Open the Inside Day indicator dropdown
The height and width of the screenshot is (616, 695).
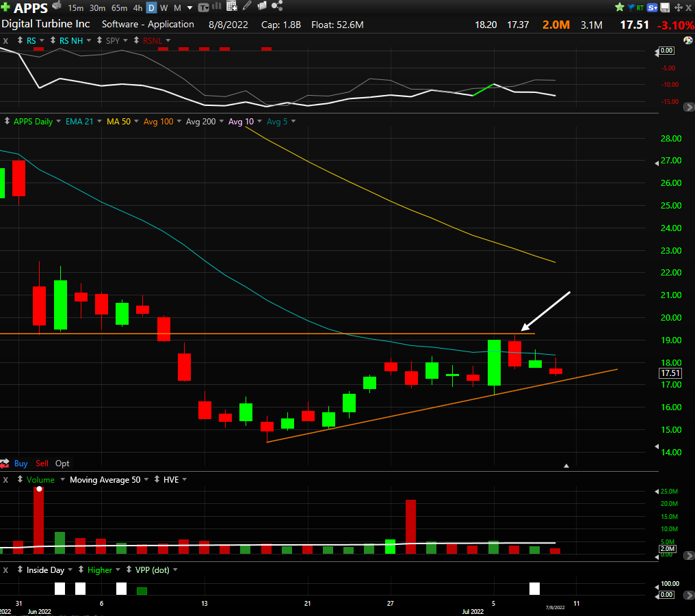[x=70, y=570]
